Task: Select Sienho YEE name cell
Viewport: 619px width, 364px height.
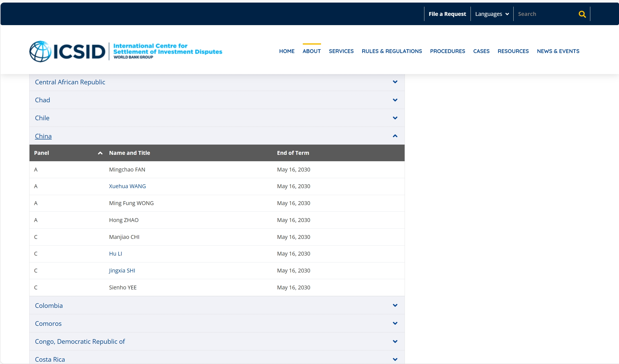Action: [x=123, y=288]
